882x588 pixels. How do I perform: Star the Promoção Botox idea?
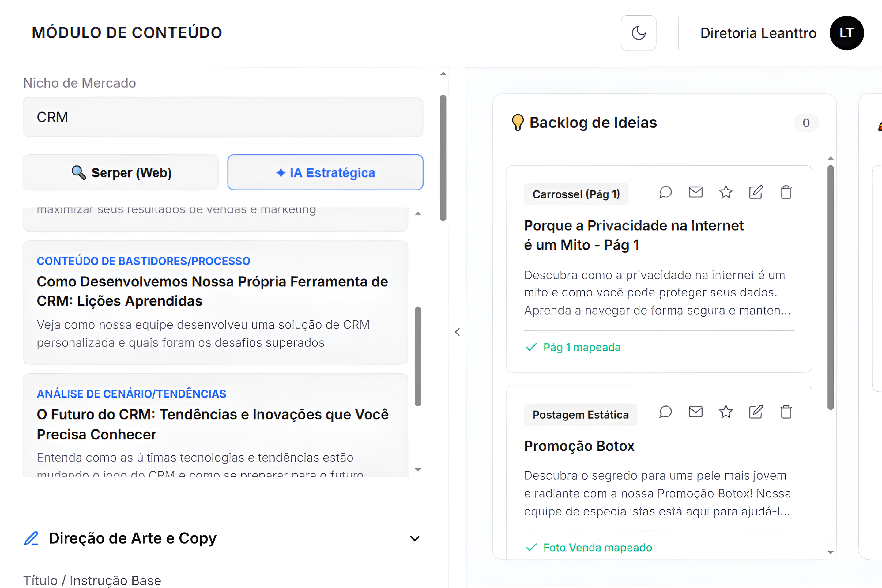726,412
